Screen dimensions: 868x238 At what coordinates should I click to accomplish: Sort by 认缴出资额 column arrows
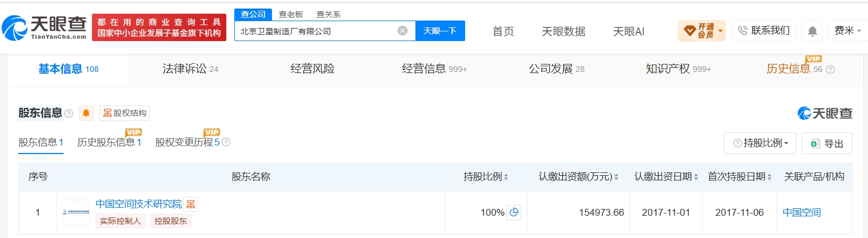(x=617, y=177)
